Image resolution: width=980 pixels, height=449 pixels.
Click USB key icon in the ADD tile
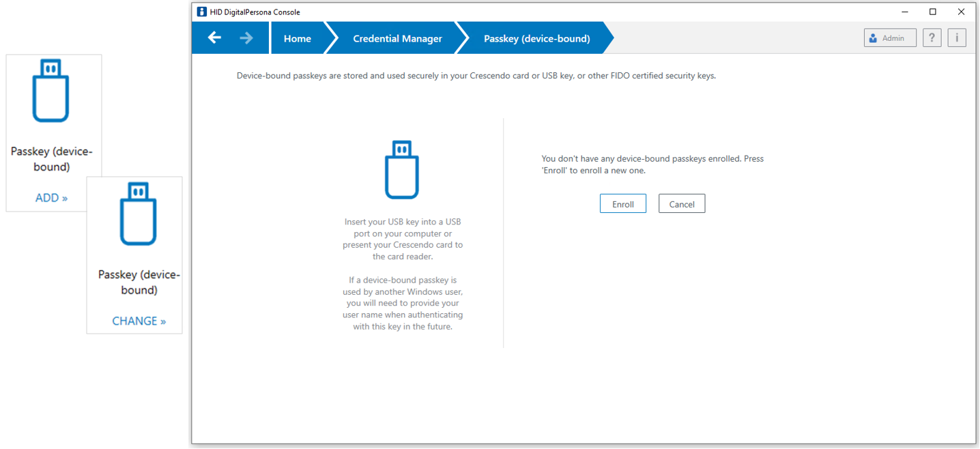pyautogui.click(x=51, y=90)
